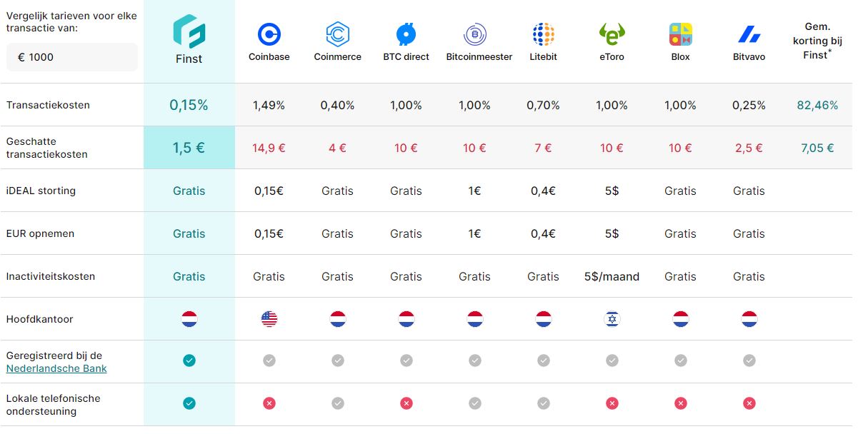Click Finst's local phone support checkmark
This screenshot has width=868, height=434.
(189, 403)
